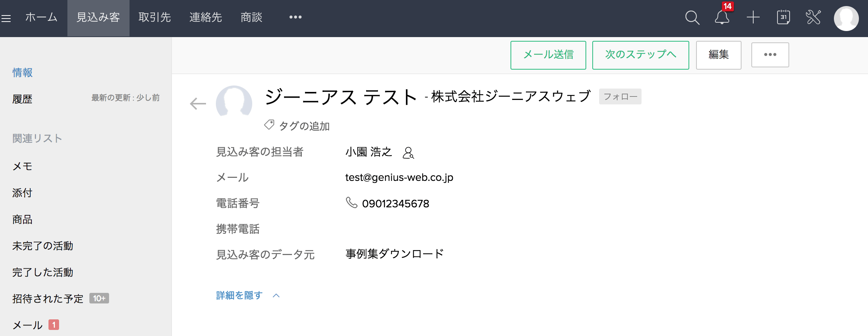Jump to 添付 related list

pyautogui.click(x=22, y=193)
